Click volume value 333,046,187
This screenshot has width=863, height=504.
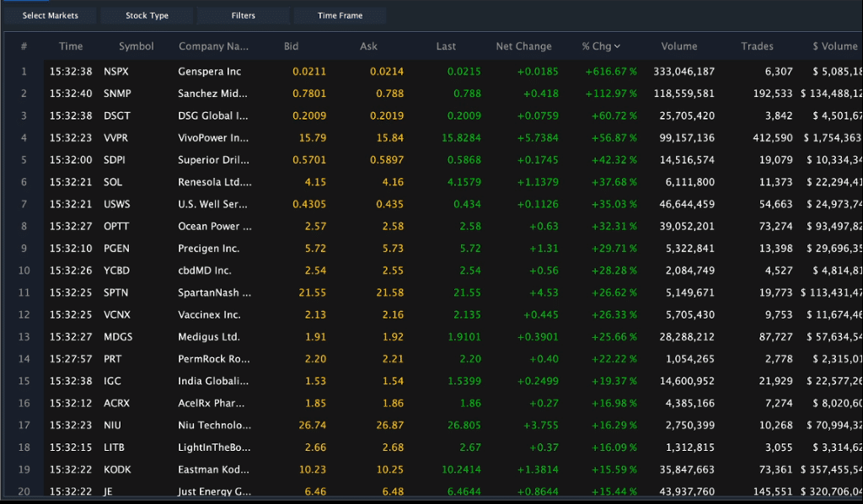pyautogui.click(x=684, y=72)
